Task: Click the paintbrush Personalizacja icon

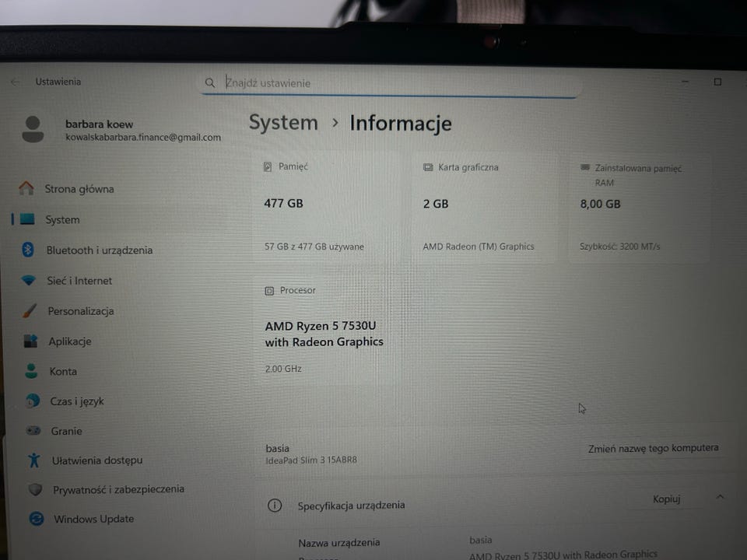Action: pos(29,311)
